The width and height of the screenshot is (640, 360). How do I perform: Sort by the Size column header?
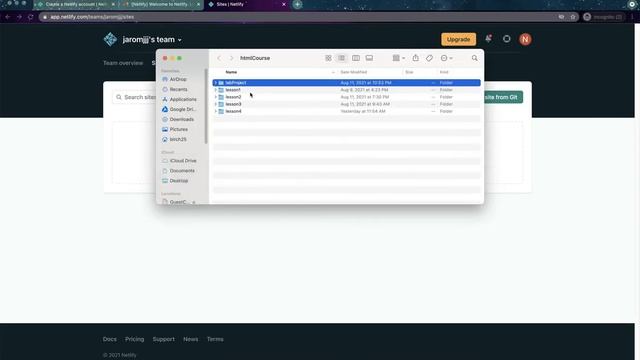tap(409, 72)
